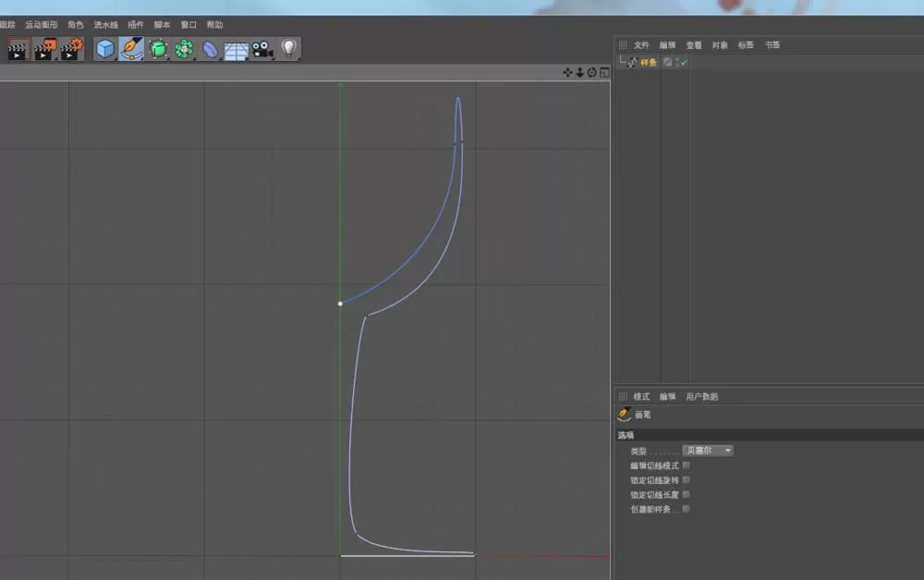This screenshot has height=580, width=924.
Task: Open the 对象 menu in Object Manager
Action: [720, 44]
